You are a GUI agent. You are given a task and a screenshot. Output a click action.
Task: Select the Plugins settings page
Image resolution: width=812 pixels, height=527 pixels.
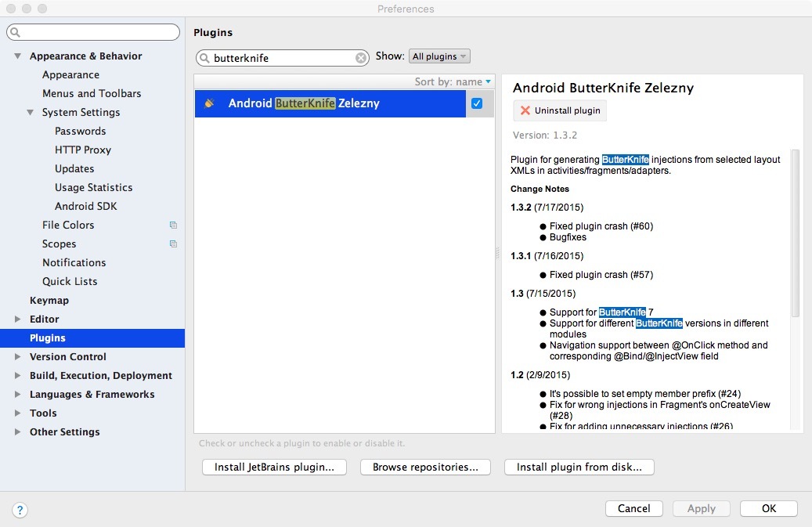pyautogui.click(x=92, y=338)
